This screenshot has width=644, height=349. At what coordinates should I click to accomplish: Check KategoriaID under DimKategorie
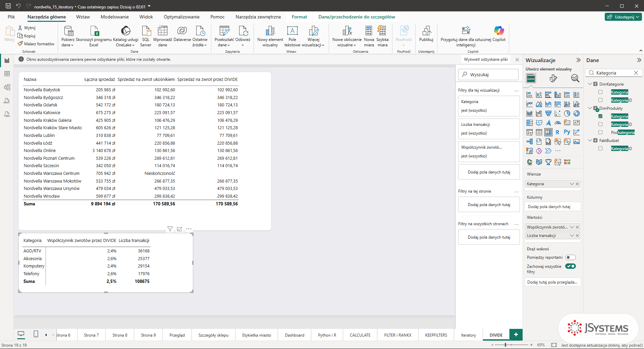pos(600,100)
